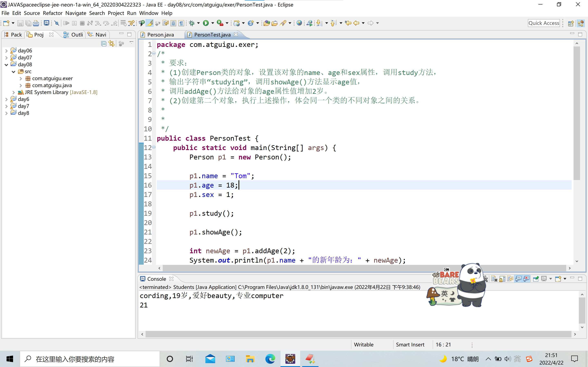The height and width of the screenshot is (367, 588).
Task: Click the Save disk icon in toolbar
Action: 20,23
